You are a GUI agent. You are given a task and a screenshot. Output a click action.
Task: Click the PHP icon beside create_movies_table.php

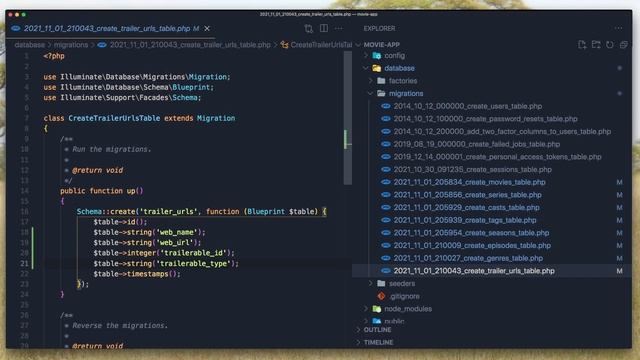pos(385,182)
